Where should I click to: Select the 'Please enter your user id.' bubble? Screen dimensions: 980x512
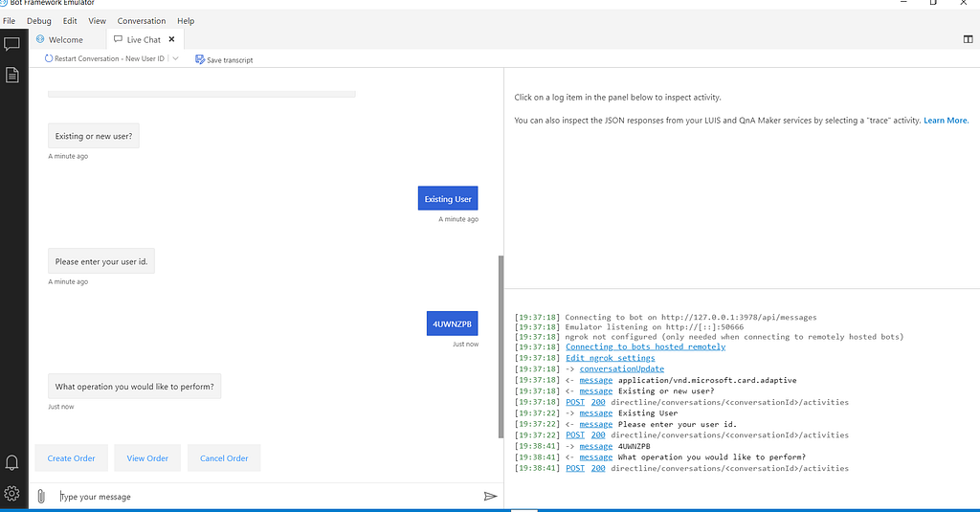[101, 261]
